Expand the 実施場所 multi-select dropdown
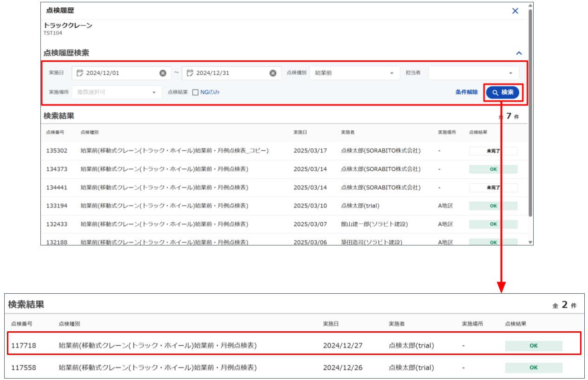Image resolution: width=588 pixels, height=380 pixels. [x=117, y=92]
